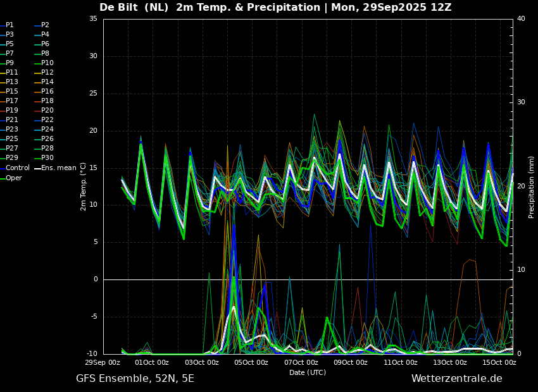This screenshot has height=392, width=538.
Task: Click the Oper legend entry
Action: [x=11, y=178]
